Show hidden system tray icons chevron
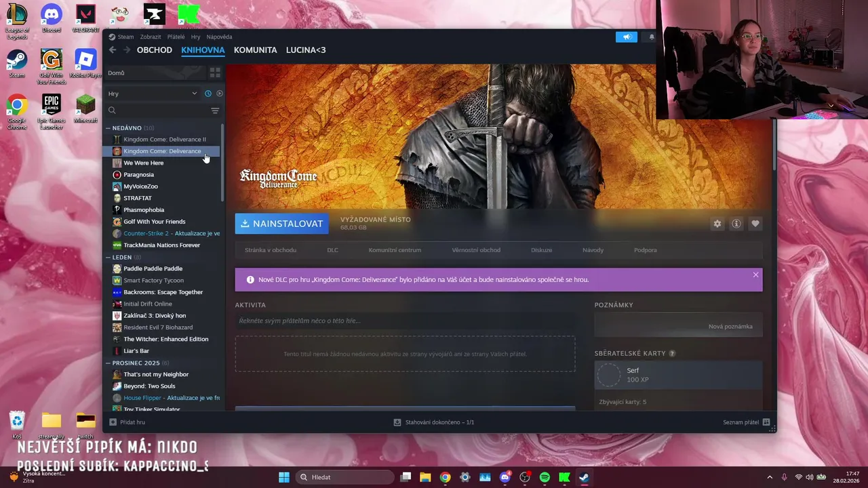 769,477
